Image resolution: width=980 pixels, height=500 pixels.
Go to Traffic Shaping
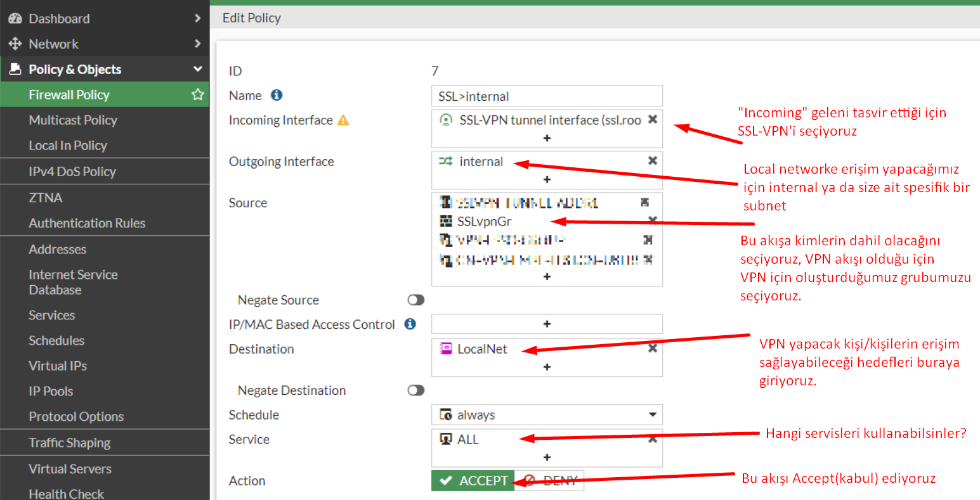coord(70,443)
